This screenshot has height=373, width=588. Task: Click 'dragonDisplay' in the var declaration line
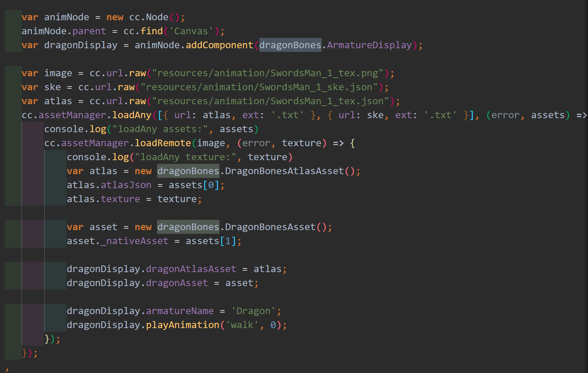pos(81,45)
